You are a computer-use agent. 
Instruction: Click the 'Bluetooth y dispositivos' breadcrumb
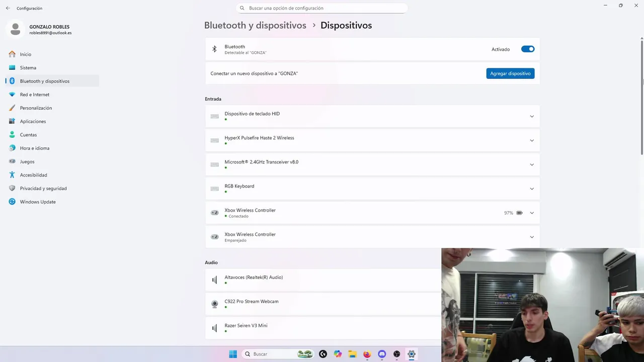(255, 25)
